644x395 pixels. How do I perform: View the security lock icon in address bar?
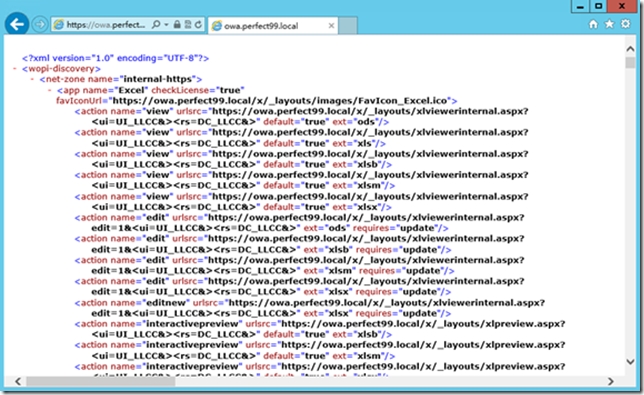tap(177, 25)
